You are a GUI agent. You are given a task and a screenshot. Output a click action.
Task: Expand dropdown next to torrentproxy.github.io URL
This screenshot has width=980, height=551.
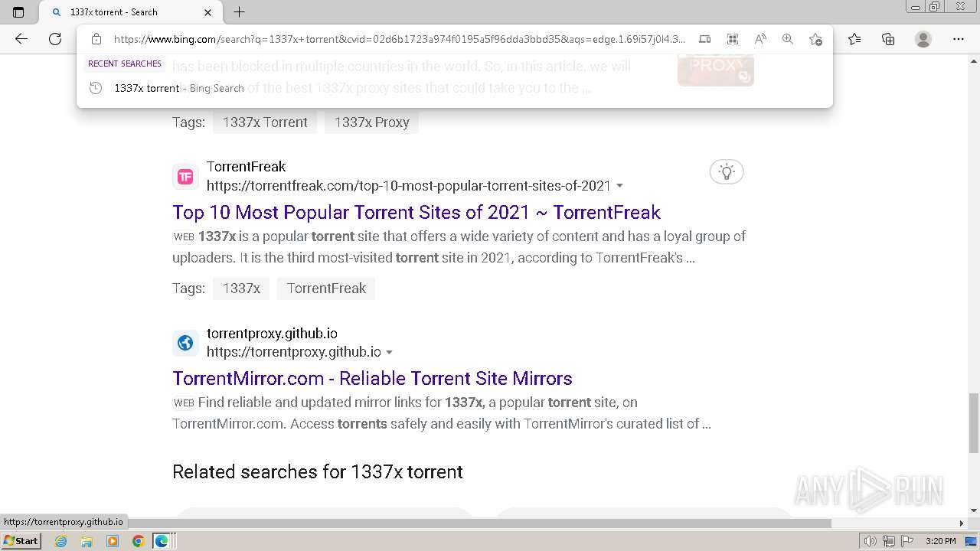tap(389, 352)
